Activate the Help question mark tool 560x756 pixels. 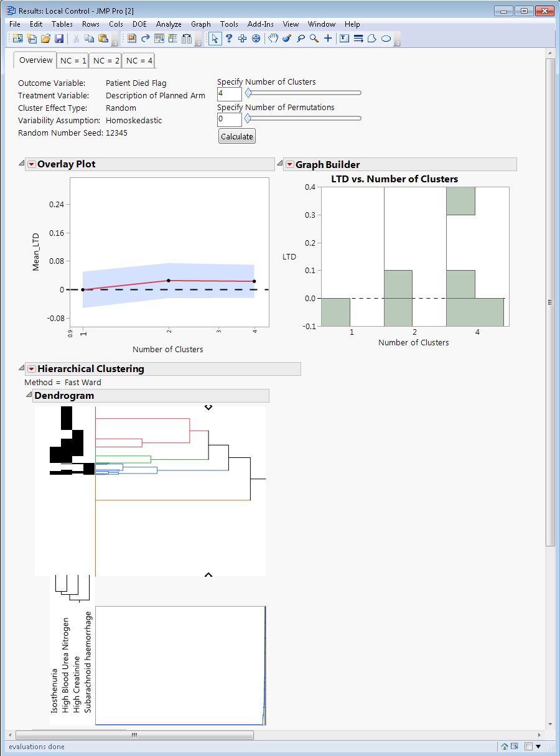tap(229, 39)
